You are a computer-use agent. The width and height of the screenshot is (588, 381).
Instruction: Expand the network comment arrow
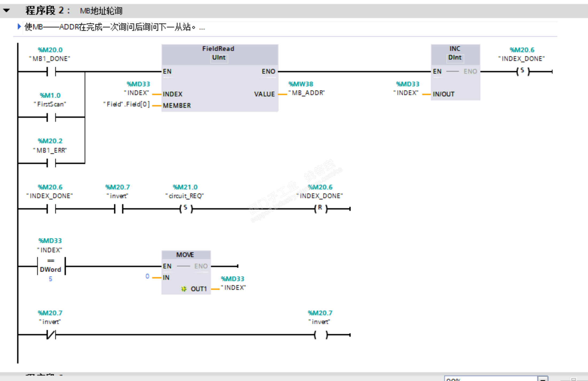tap(19, 27)
